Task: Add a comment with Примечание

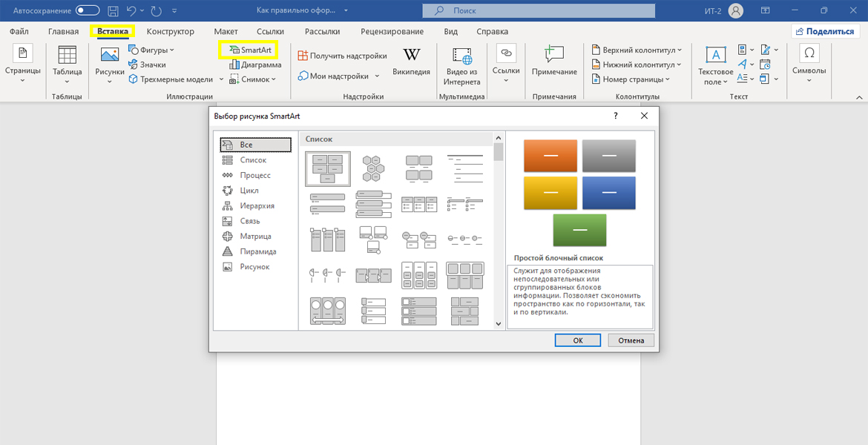Action: click(x=554, y=62)
